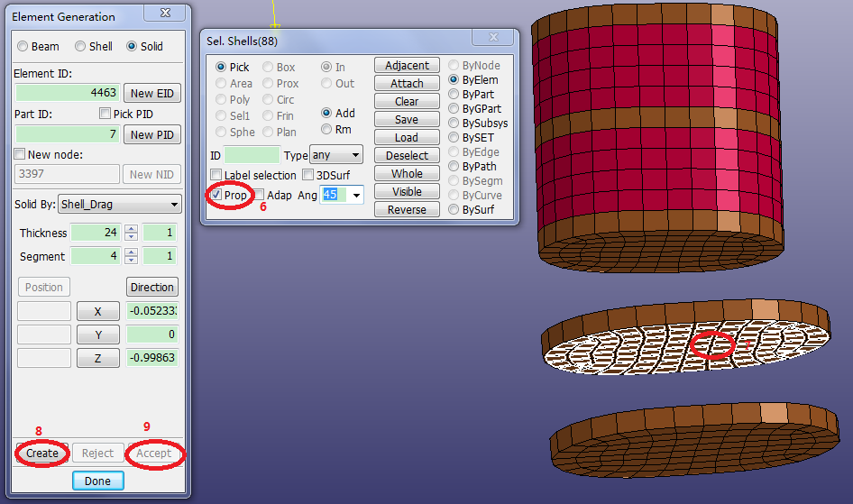Select the Shell element type option
Screen dimensions: 853x504
[81, 46]
